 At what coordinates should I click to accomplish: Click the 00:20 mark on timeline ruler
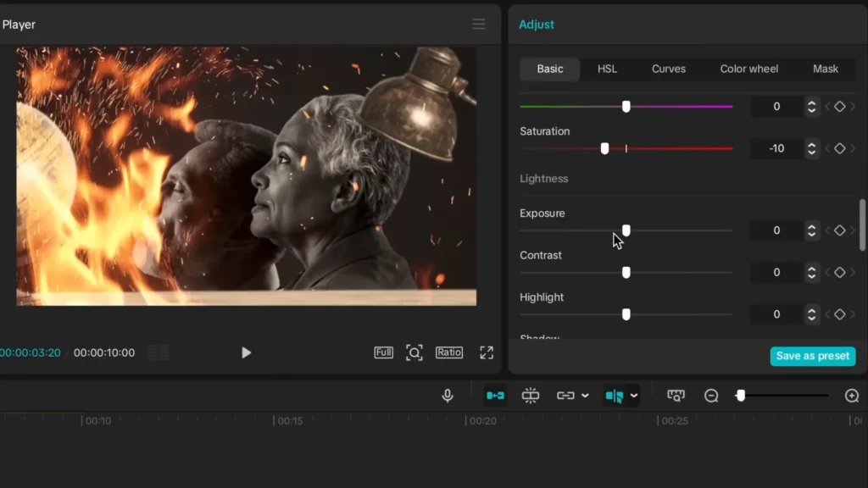click(481, 421)
